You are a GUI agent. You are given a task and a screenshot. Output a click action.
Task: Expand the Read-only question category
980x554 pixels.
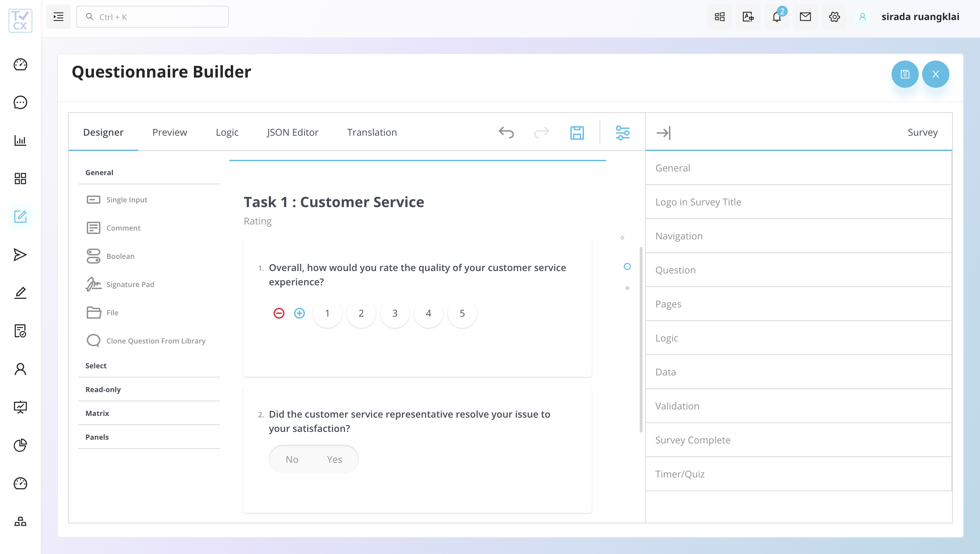click(x=103, y=389)
